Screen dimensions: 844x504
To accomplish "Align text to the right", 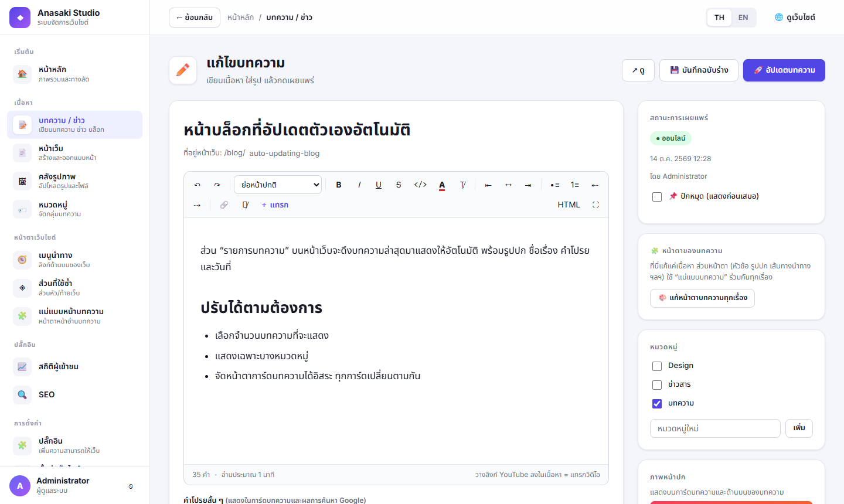I will coord(528,185).
